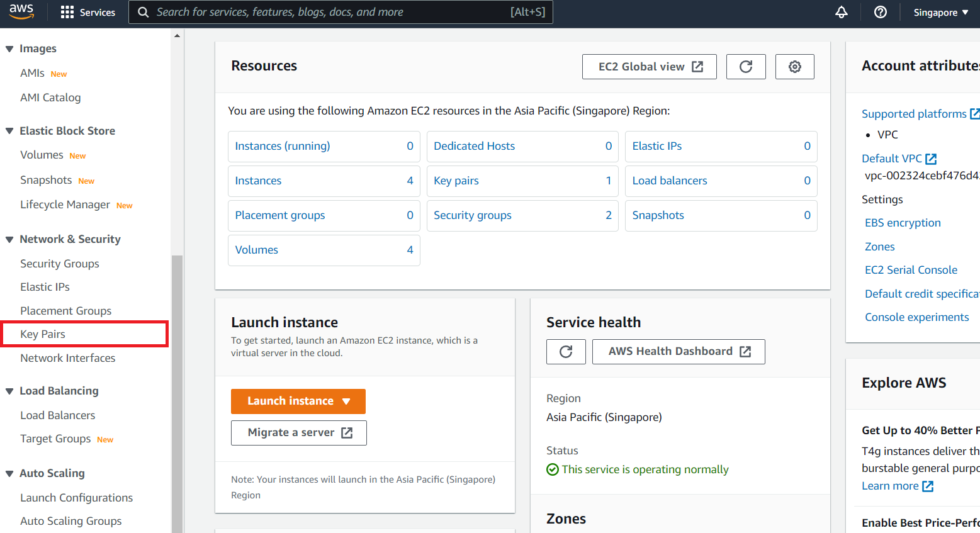
Task: Open Snapshots in the sidebar
Action: (x=46, y=180)
